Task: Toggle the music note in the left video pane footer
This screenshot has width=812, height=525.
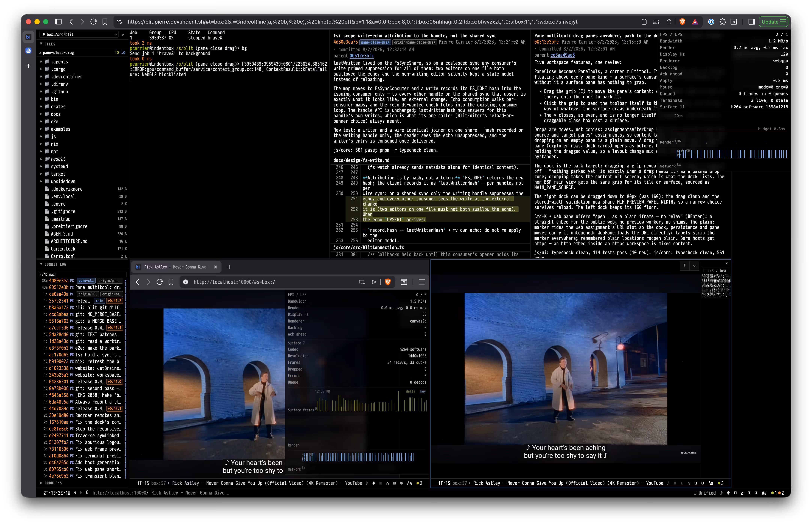Action: coord(367,483)
